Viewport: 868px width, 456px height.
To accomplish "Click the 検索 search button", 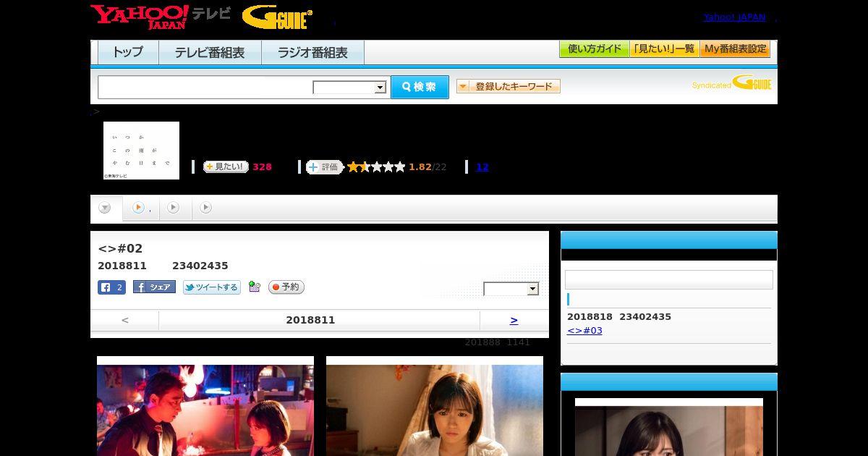I will click(420, 87).
